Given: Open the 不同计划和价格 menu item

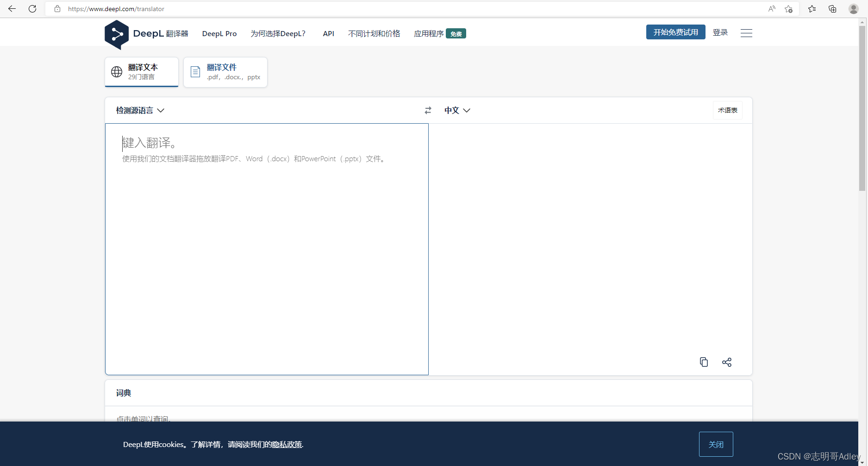Looking at the screenshot, I should (374, 34).
